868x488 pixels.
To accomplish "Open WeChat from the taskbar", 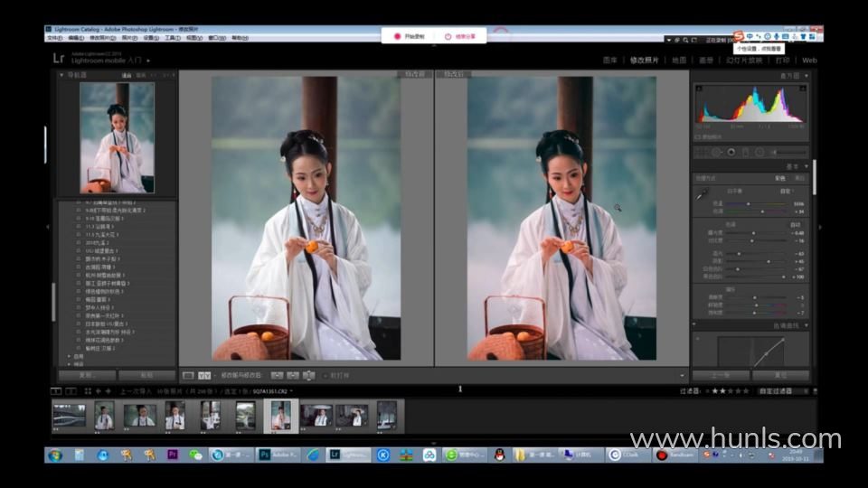I will tap(195, 455).
